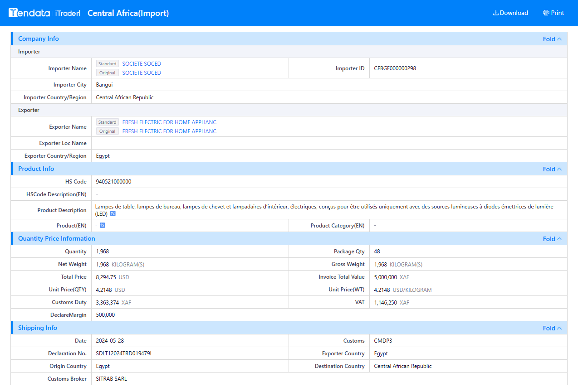The image size is (578, 392).
Task: Click the Date value 2024-05-28
Action: [x=110, y=341]
